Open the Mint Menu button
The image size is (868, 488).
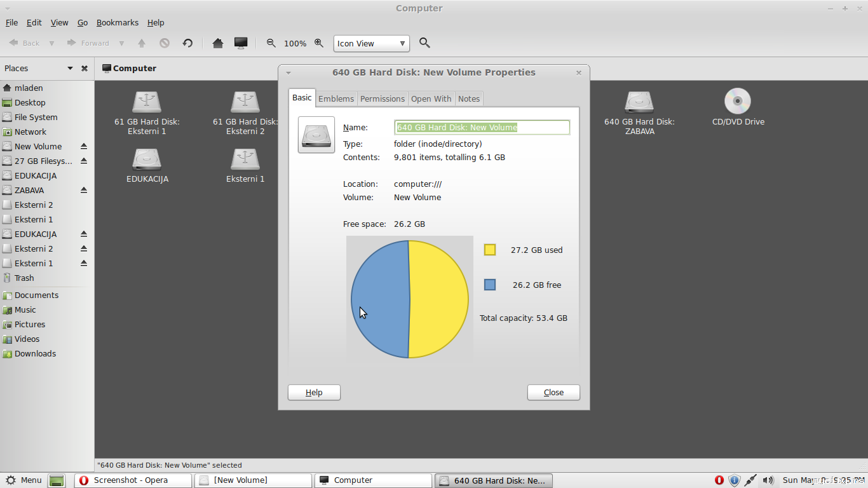(24, 480)
